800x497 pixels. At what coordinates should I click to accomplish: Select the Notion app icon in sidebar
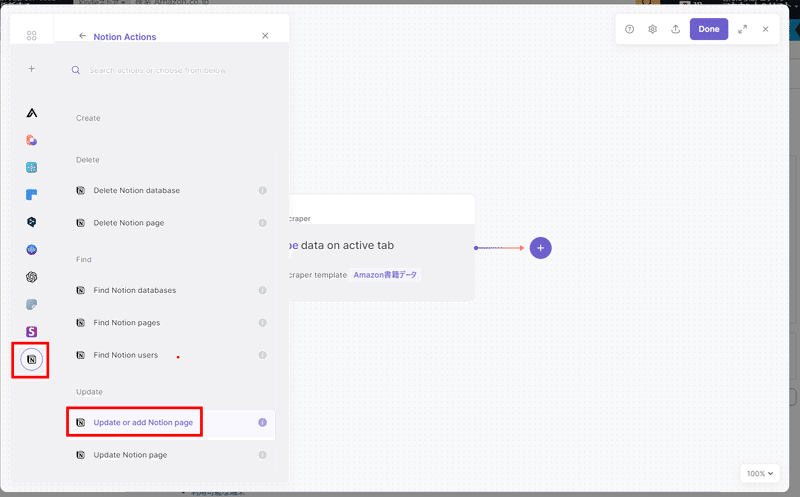pos(32,360)
